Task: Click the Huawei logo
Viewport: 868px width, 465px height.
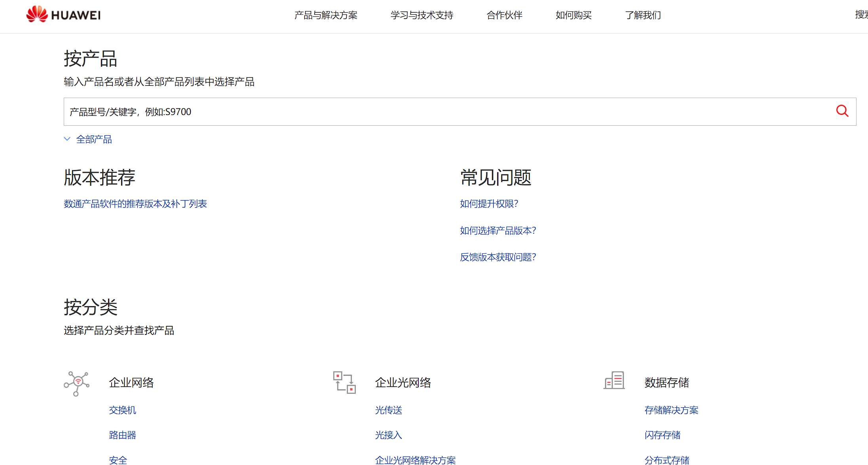Action: [x=63, y=15]
